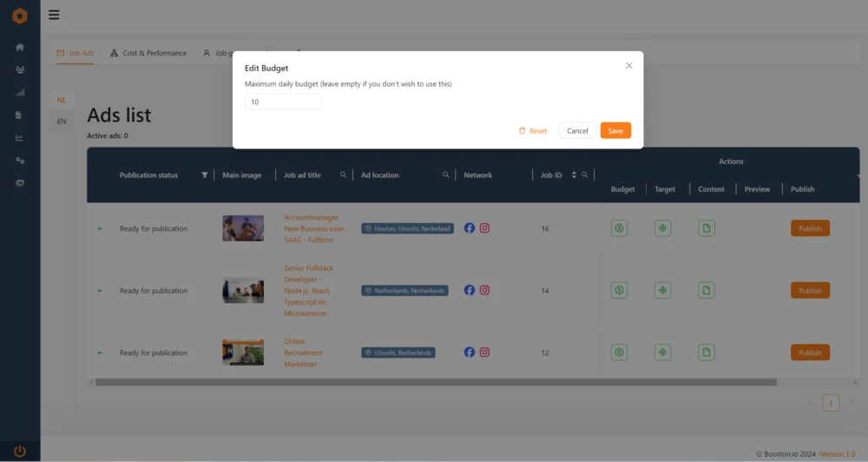Click the horizontal scrollbar under the ads table
Image resolution: width=868 pixels, height=462 pixels.
(434, 381)
